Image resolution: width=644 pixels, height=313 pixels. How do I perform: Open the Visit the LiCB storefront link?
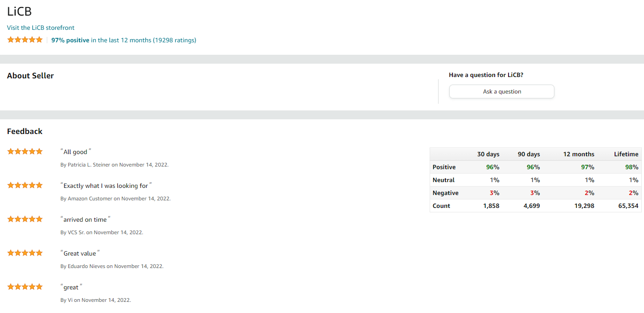click(x=41, y=28)
